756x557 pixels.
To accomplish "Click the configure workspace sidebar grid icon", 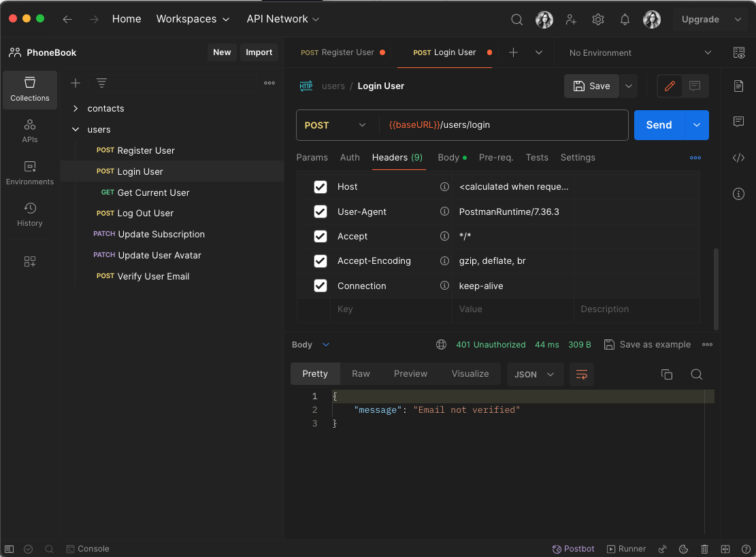I will [29, 262].
